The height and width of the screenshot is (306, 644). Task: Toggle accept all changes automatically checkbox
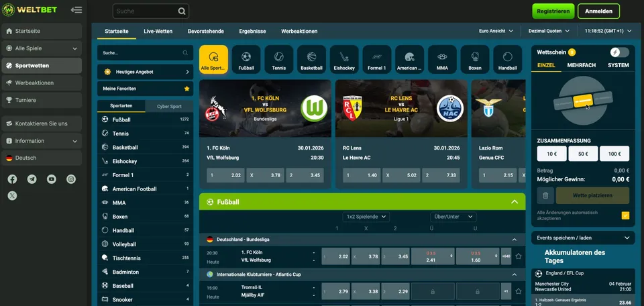point(625,215)
